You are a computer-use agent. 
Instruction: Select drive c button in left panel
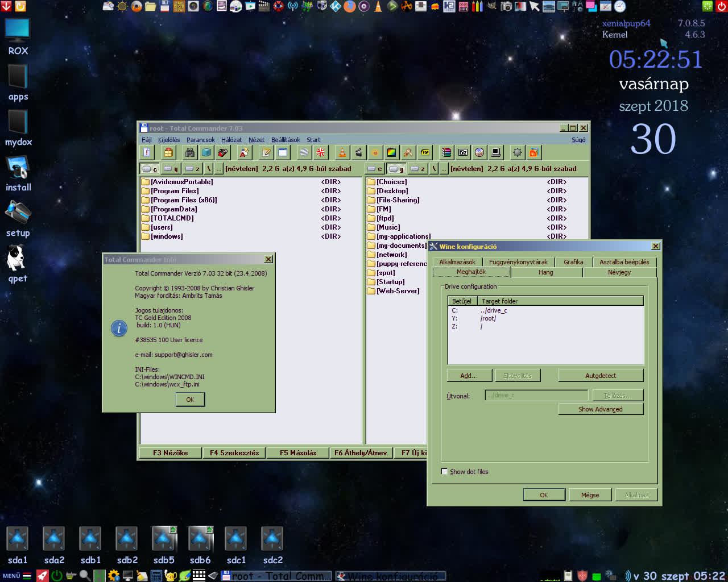[x=150, y=169]
